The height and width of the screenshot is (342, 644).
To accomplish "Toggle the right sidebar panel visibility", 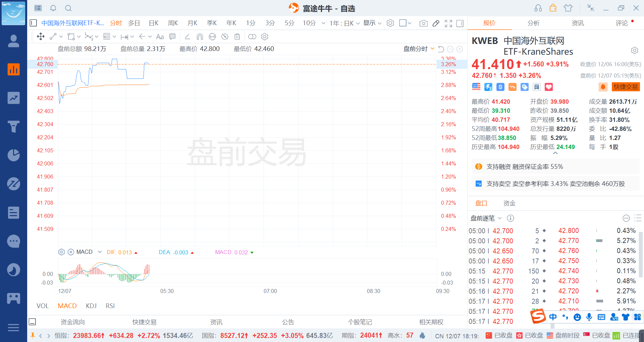I will pos(460,23).
